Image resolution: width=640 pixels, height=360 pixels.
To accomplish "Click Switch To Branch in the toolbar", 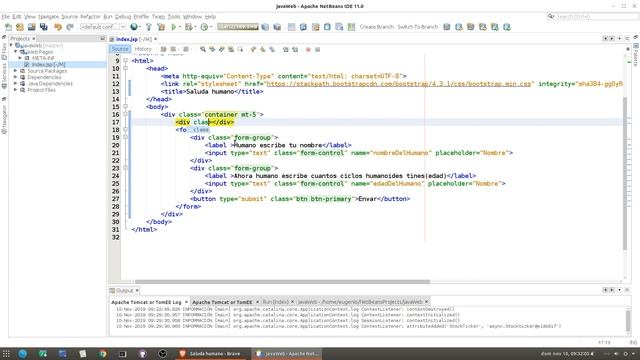I will point(418,27).
